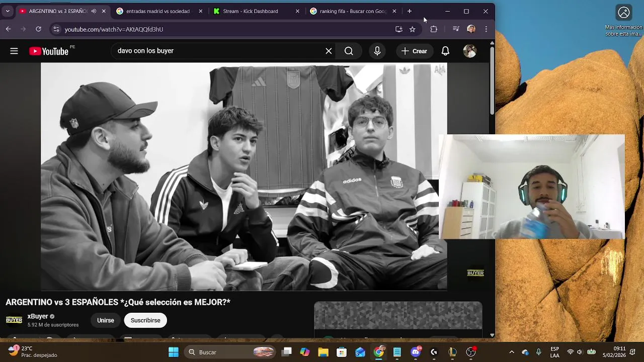Run the search with the magnifier button
This screenshot has width=644, height=362.
click(349, 51)
